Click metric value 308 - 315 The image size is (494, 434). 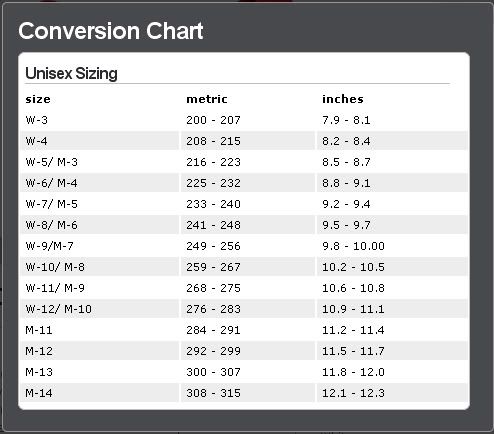[x=213, y=393]
